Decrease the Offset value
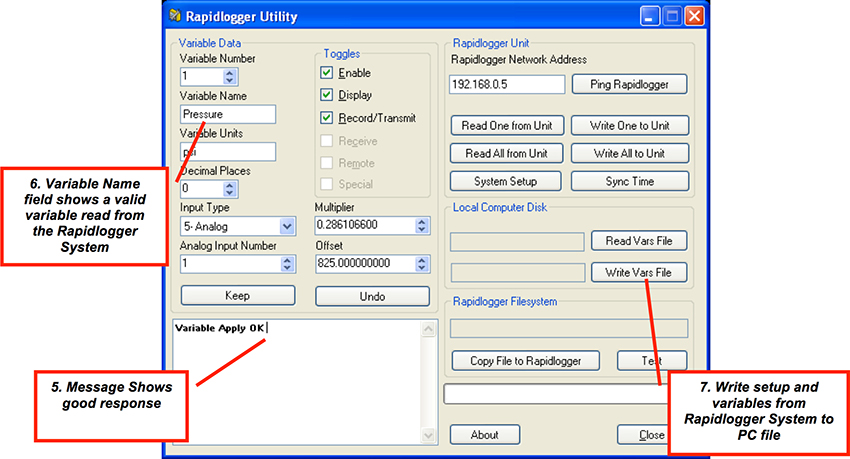This screenshot has width=850, height=459. pyautogui.click(x=422, y=268)
